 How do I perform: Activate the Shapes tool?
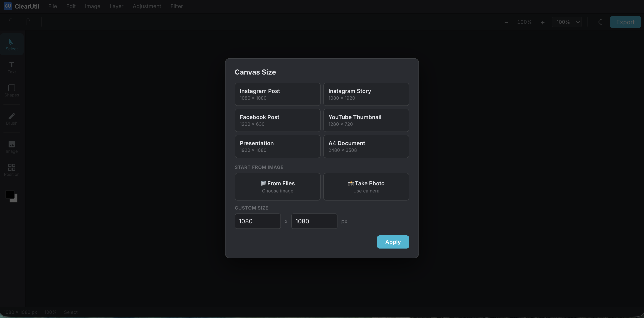tap(12, 91)
